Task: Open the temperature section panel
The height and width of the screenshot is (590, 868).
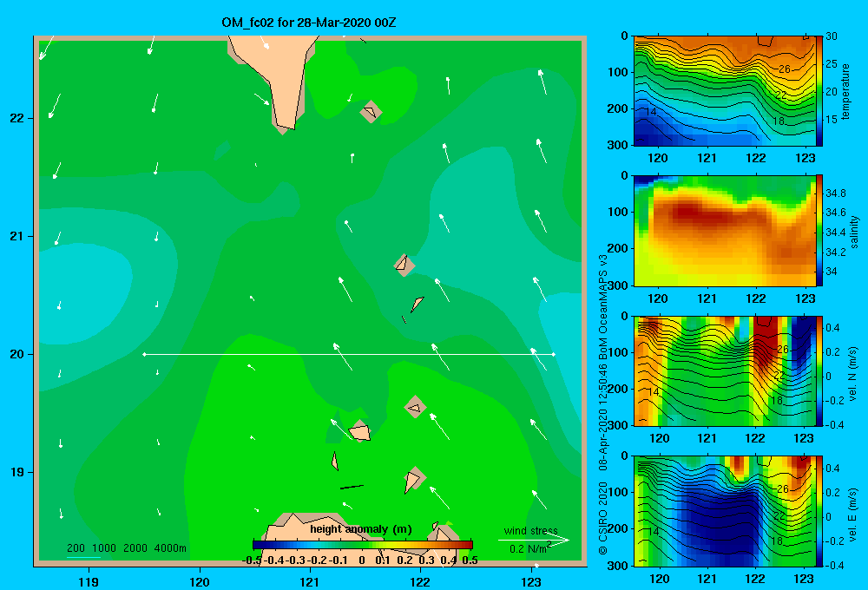Action: (724, 91)
